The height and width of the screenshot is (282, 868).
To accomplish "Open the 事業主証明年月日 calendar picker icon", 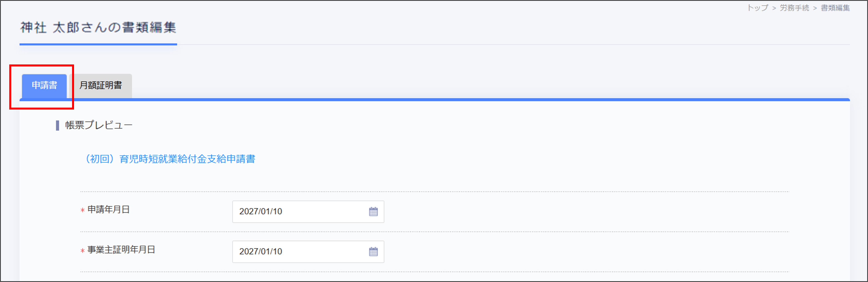I will tap(373, 252).
